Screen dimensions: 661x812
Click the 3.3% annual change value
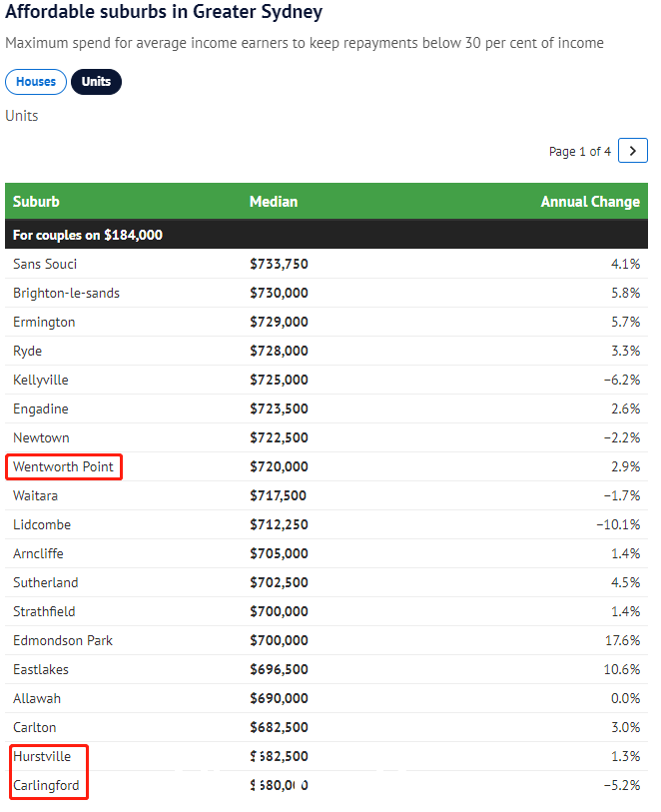point(626,352)
